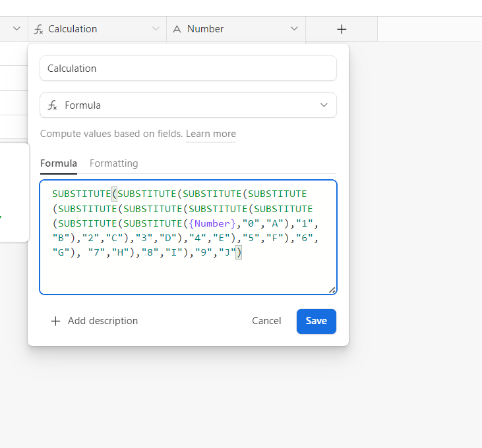
Task: Open the Learn more link
Action: tap(211, 134)
